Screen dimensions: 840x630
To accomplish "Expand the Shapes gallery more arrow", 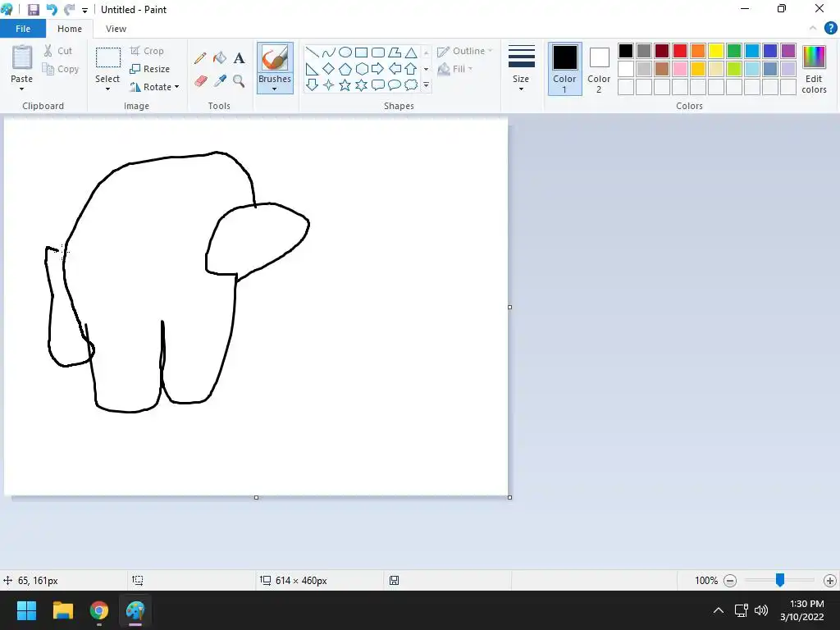I will [x=427, y=84].
